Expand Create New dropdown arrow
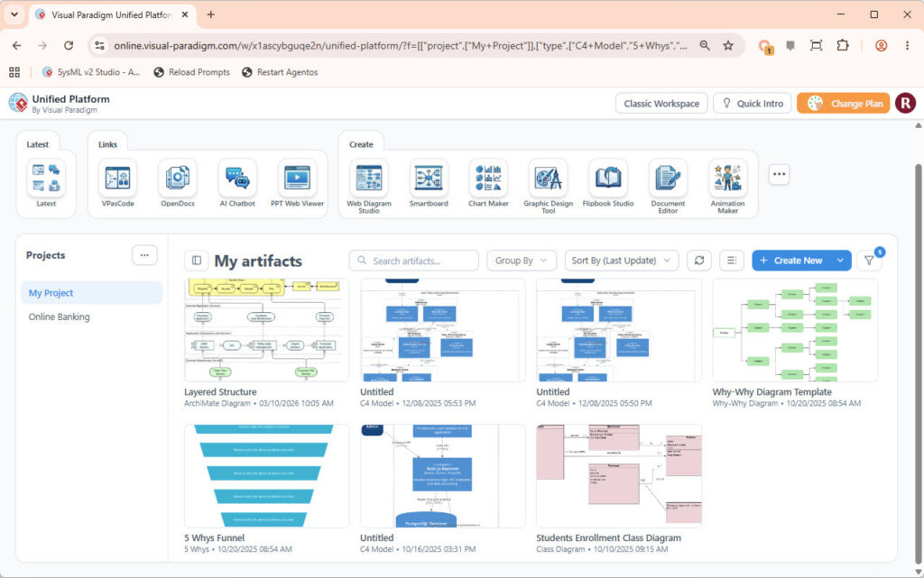This screenshot has height=578, width=924. pyautogui.click(x=840, y=261)
